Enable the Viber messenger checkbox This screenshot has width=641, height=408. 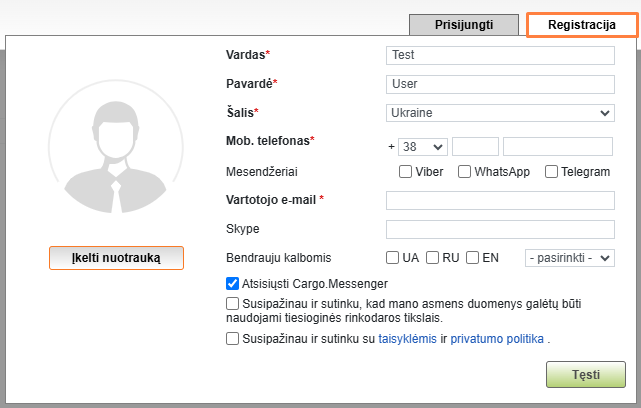point(406,172)
